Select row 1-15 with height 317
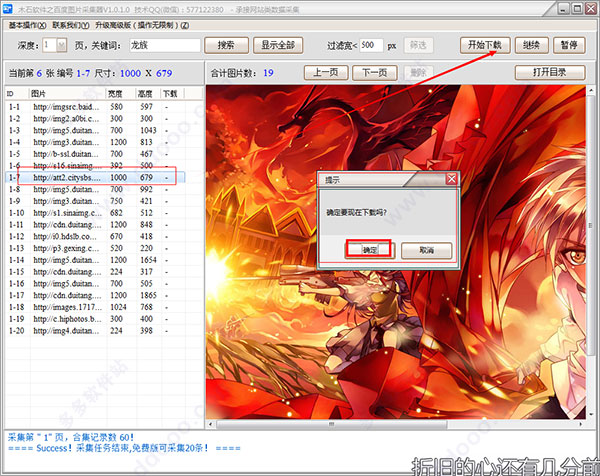Viewport: 600px width, 476px height. tap(95, 272)
